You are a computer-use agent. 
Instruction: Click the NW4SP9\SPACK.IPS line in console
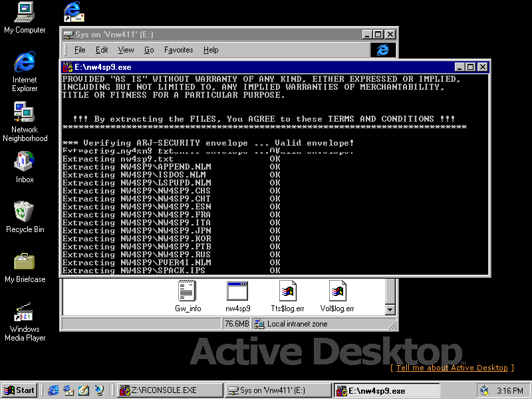click(x=172, y=271)
